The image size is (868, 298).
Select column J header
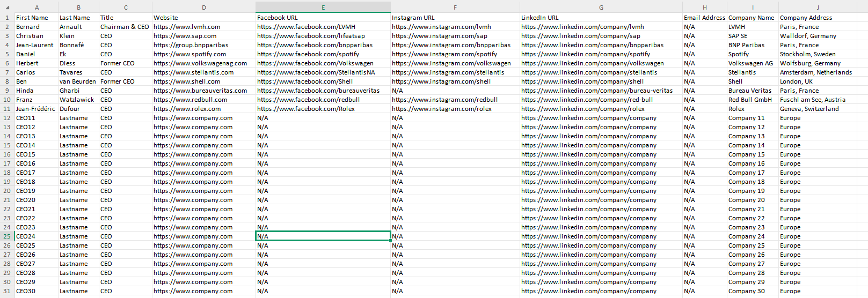coord(818,8)
